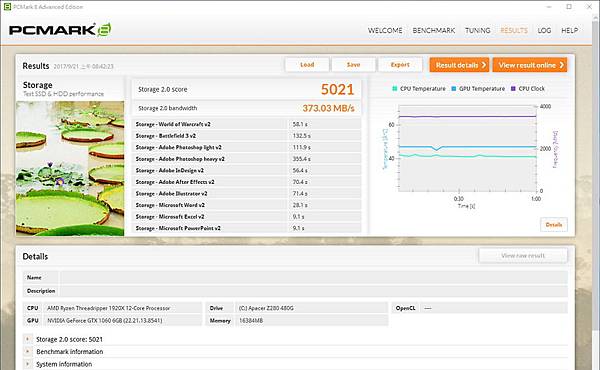This screenshot has height=370, width=600.
Task: Go to the Log tab
Action: [x=544, y=30]
